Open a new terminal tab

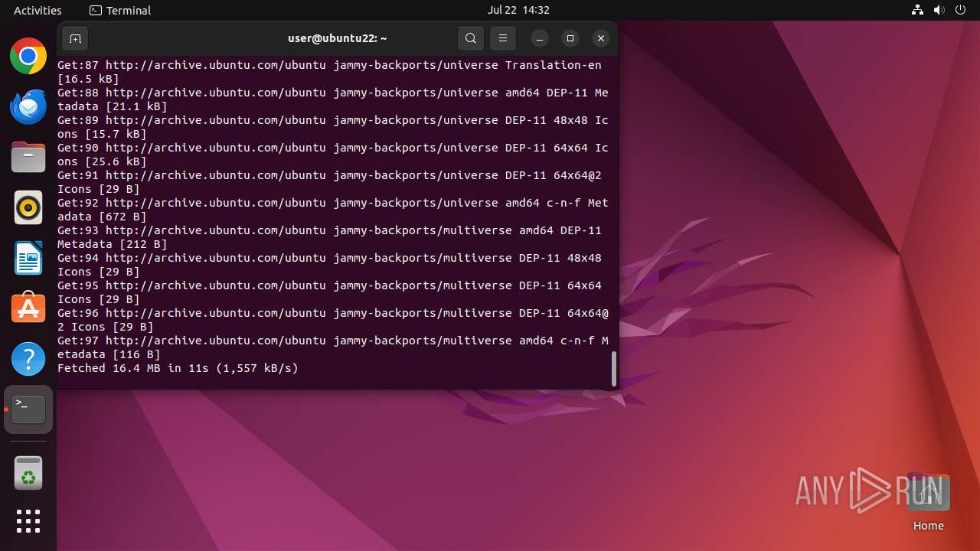coord(75,38)
